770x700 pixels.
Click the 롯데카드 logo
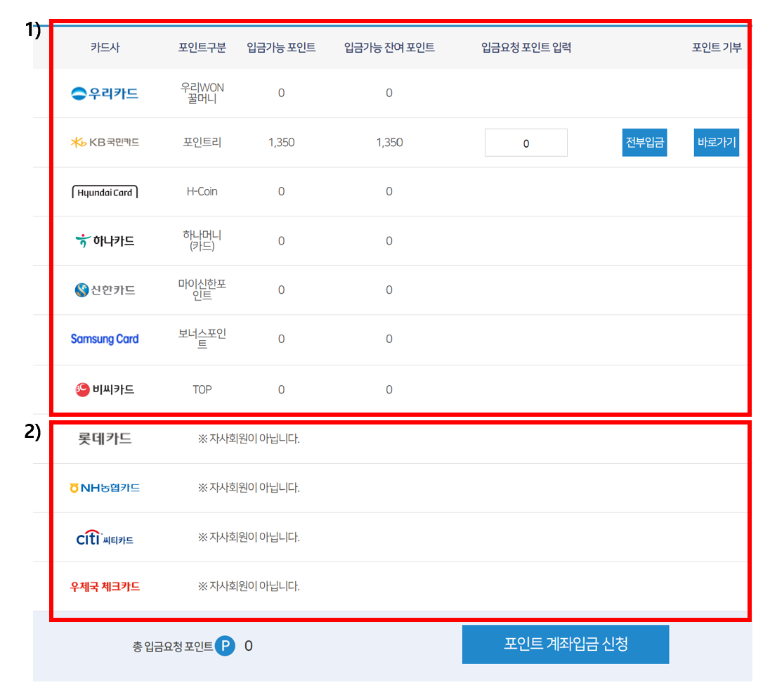105,438
